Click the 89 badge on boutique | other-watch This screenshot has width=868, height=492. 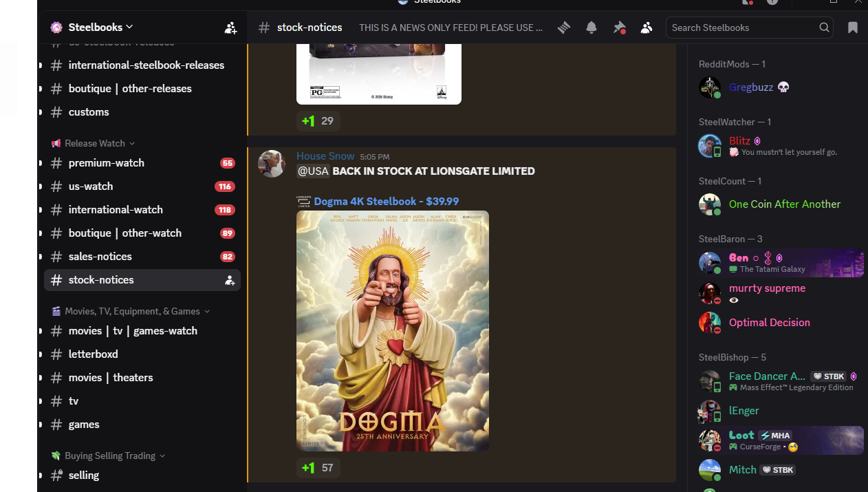coord(228,233)
